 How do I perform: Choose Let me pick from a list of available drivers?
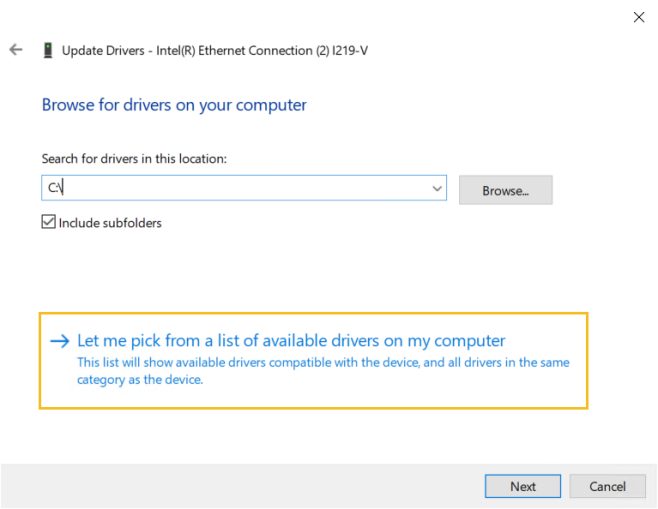[291, 341]
